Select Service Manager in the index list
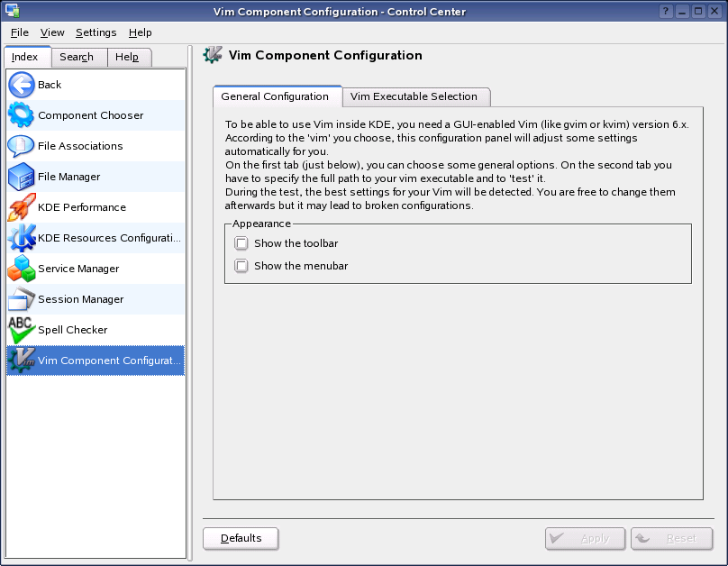The image size is (728, 566). click(x=96, y=269)
